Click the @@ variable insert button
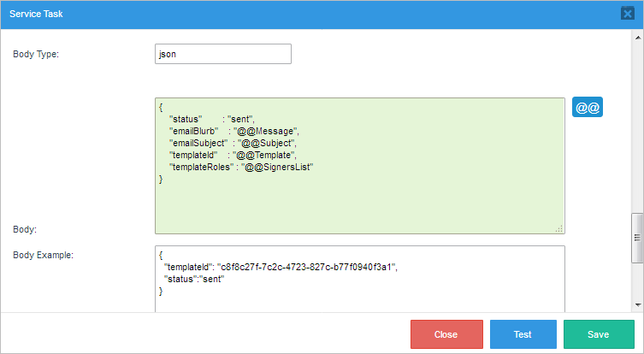This screenshot has width=644, height=354. click(x=588, y=108)
